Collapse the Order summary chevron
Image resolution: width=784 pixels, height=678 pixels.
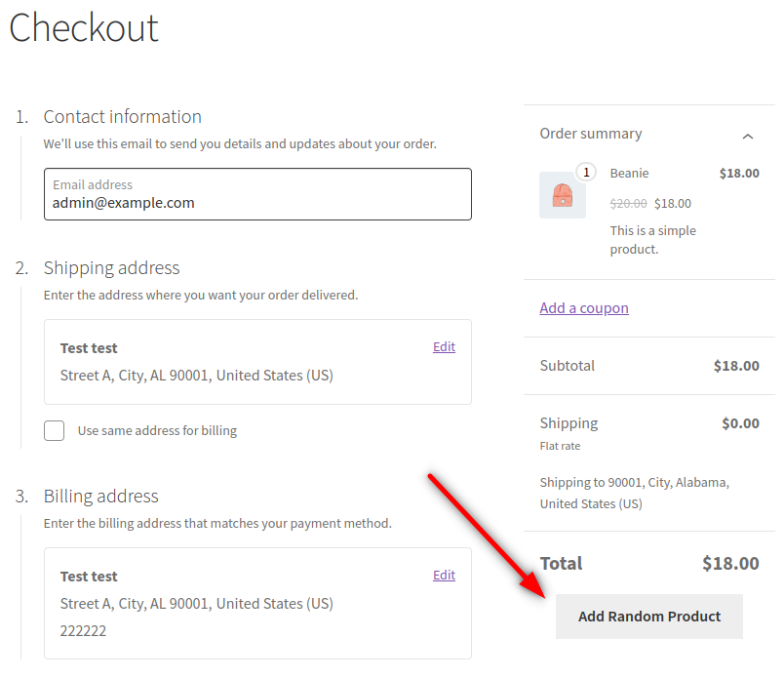pyautogui.click(x=747, y=136)
